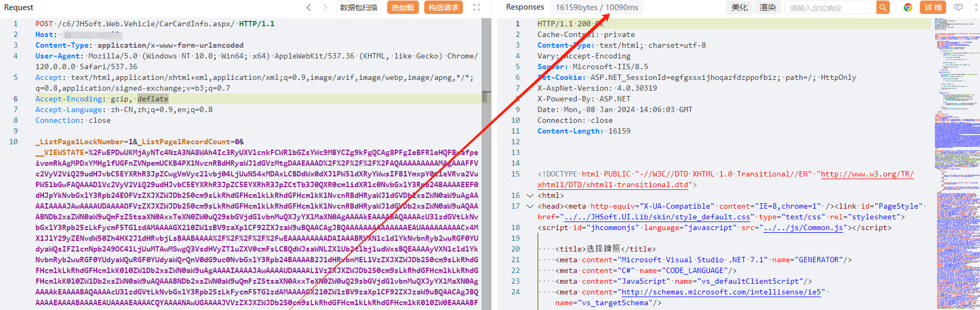
Task: Open the comment bubble icon
Action: (959, 8)
